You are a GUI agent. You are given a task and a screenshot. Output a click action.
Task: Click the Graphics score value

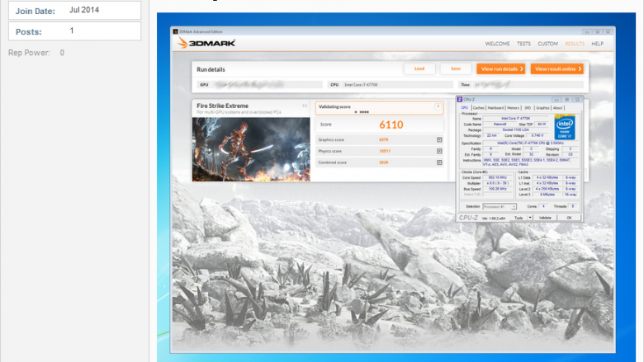click(384, 140)
